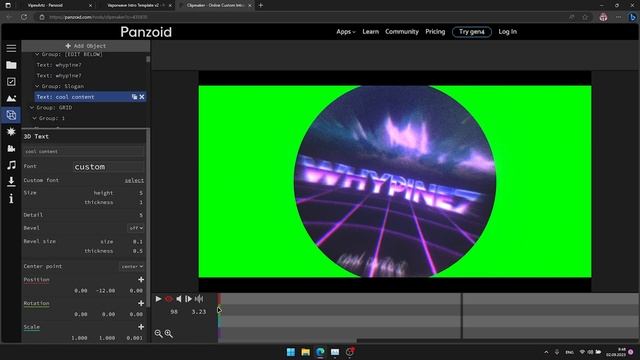The height and width of the screenshot is (360, 640).
Task: Click the Custom font select link
Action: coord(134,180)
